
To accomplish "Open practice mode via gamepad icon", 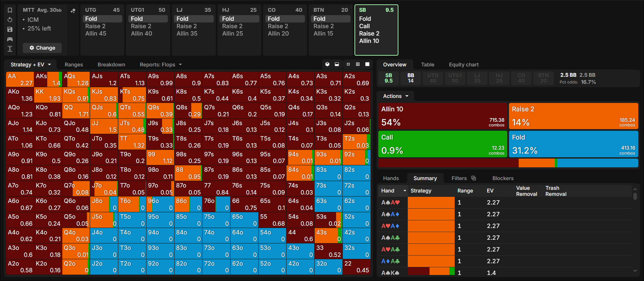I will pos(10,39).
